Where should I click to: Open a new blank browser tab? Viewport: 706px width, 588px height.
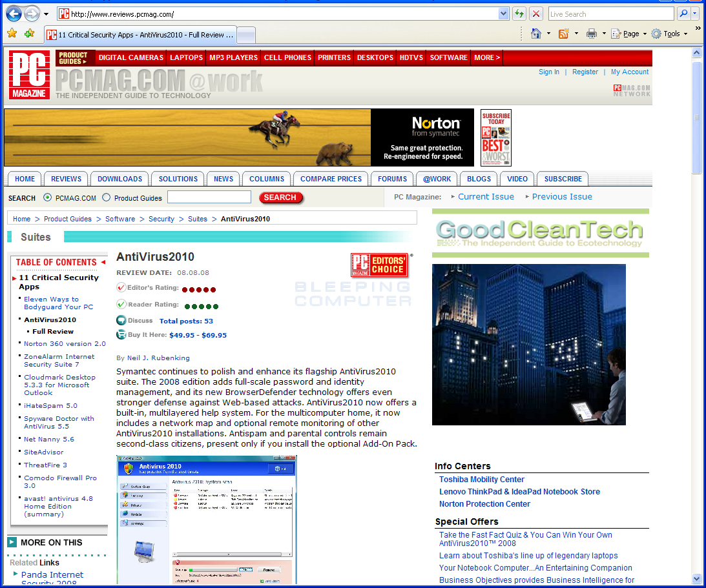tap(246, 35)
